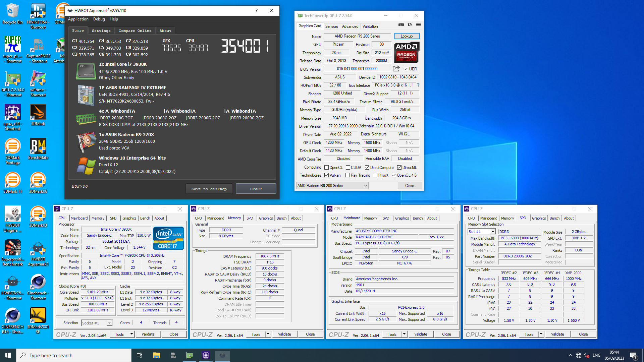Open the HWBOT Unigine desktop icon
The height and width of the screenshot is (362, 644).
point(13,219)
